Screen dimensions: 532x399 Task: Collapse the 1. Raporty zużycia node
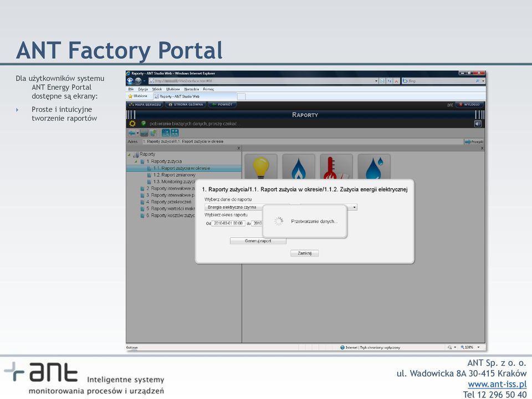(136, 161)
